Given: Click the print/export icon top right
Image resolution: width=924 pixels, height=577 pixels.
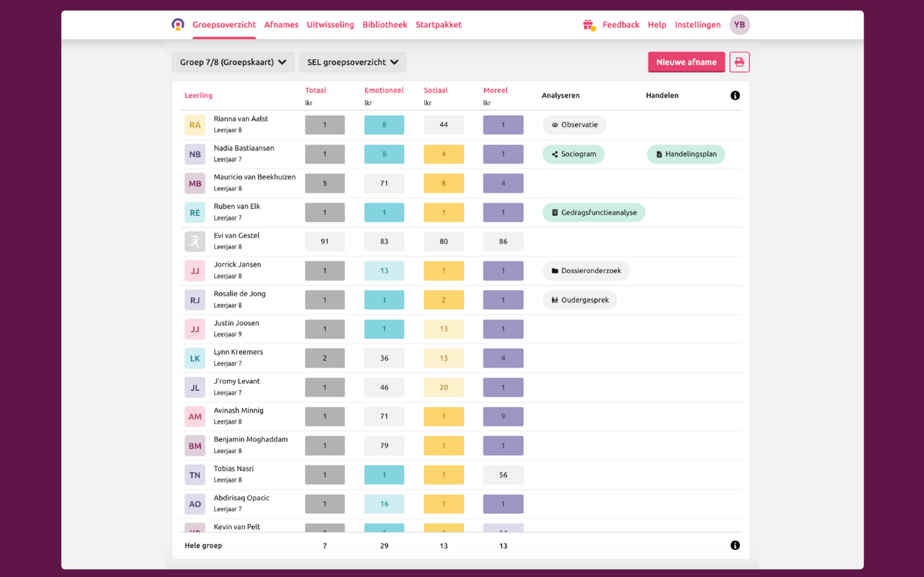Looking at the screenshot, I should (739, 62).
